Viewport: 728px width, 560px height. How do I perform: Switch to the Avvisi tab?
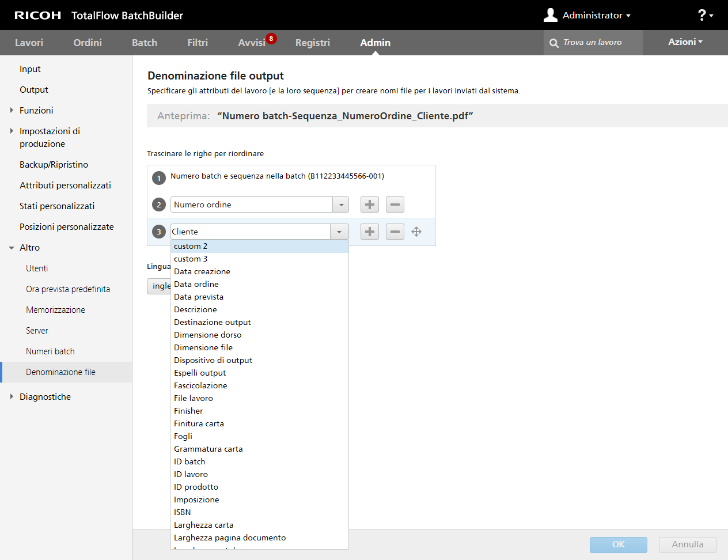click(252, 43)
